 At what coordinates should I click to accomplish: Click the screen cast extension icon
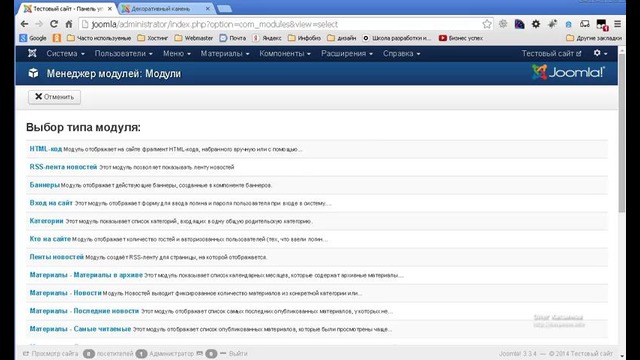point(585,24)
